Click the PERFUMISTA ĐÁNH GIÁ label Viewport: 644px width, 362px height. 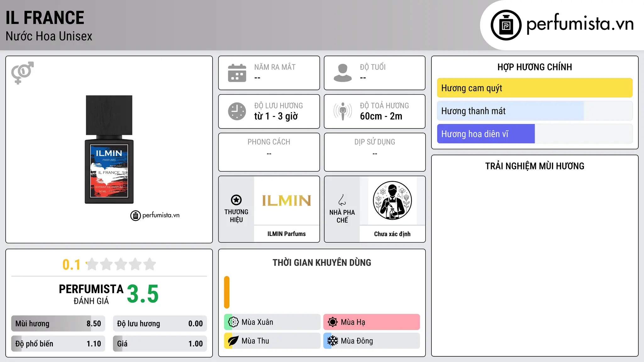tap(91, 294)
